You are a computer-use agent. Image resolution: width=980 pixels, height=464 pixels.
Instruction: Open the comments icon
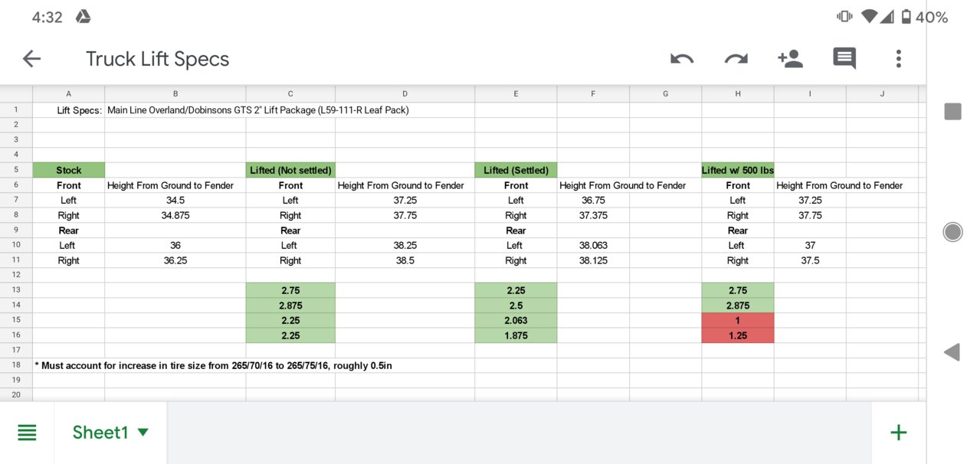(844, 59)
